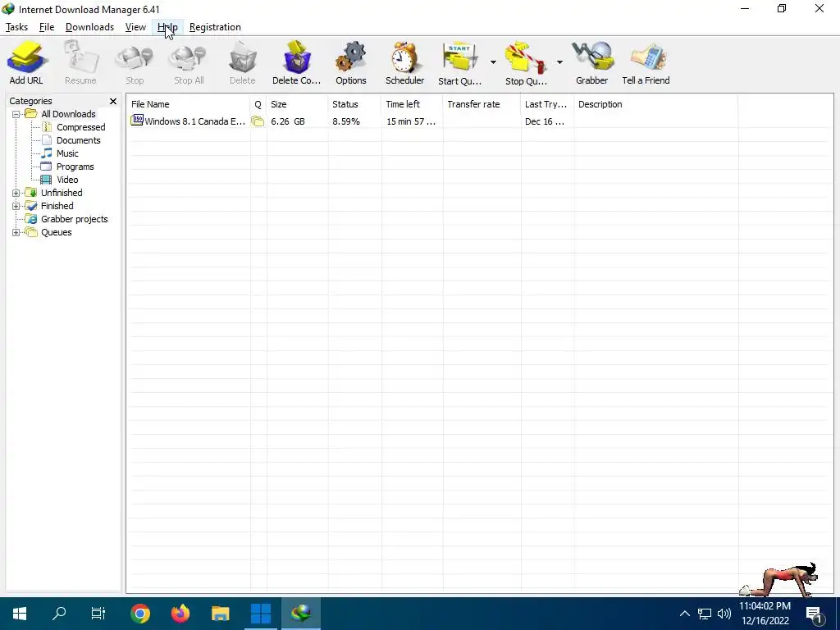Open File Explorer from the taskbar
Viewport: 840px width, 630px height.
(x=220, y=614)
